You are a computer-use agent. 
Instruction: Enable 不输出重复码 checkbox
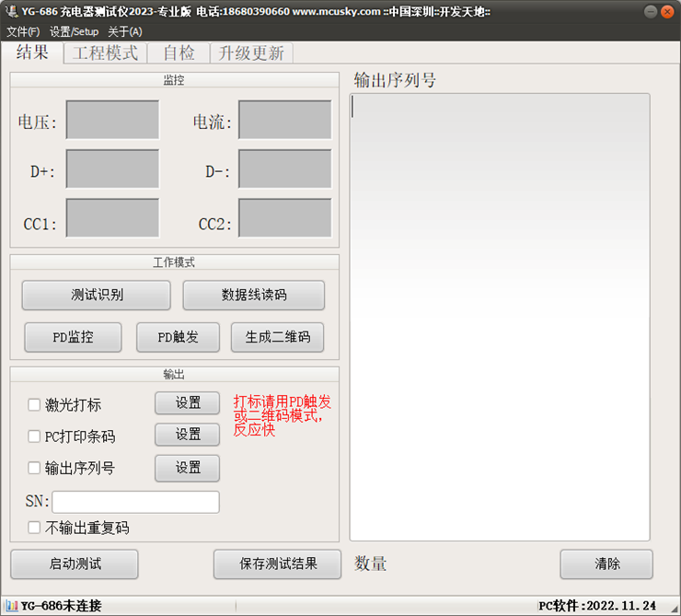click(34, 529)
